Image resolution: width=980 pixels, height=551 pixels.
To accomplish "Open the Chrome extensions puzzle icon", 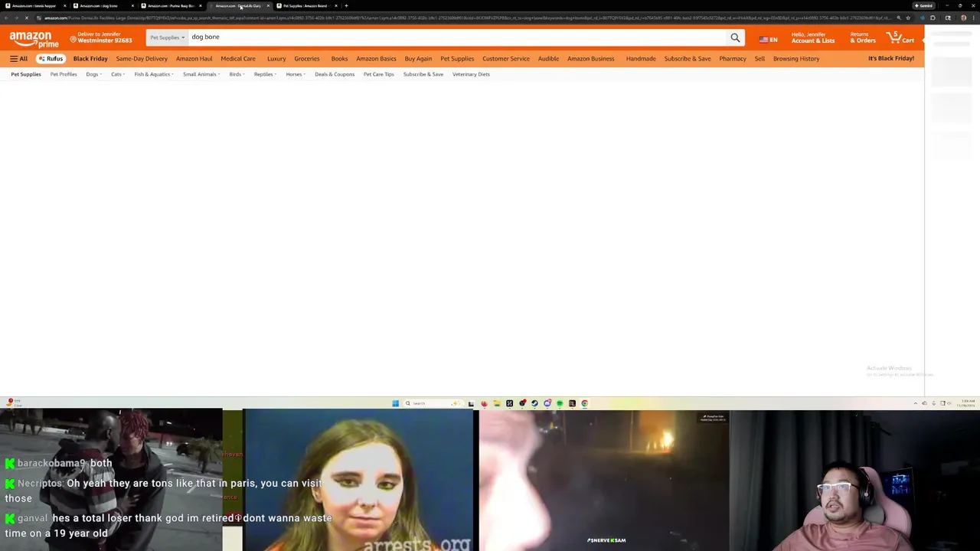I will (x=933, y=18).
